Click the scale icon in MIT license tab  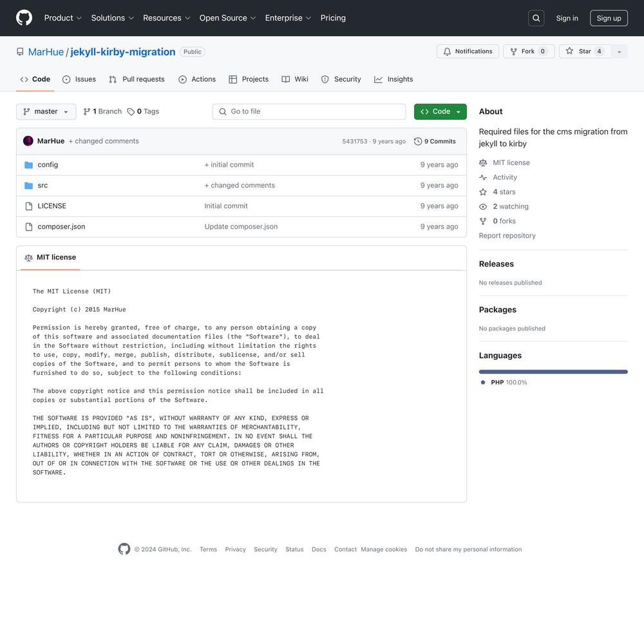click(28, 258)
